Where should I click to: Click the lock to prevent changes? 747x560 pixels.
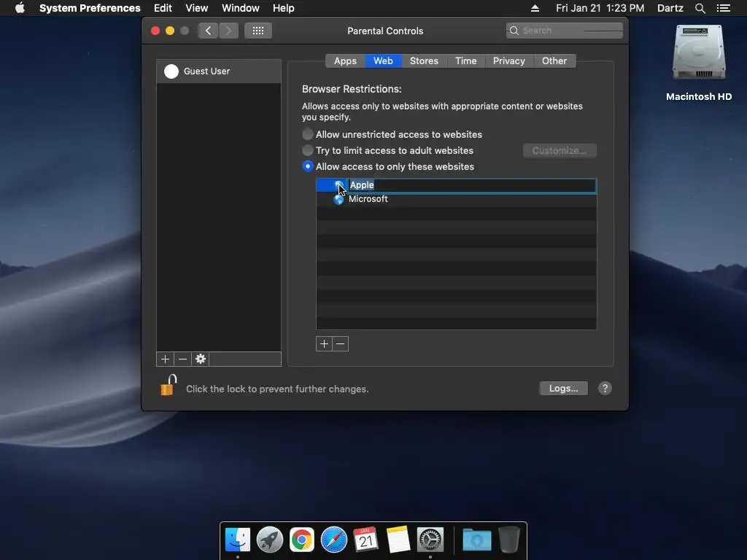click(x=169, y=385)
